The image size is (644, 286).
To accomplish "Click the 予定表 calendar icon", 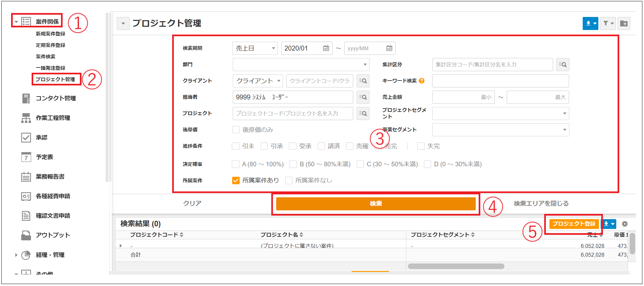I will (x=26, y=157).
